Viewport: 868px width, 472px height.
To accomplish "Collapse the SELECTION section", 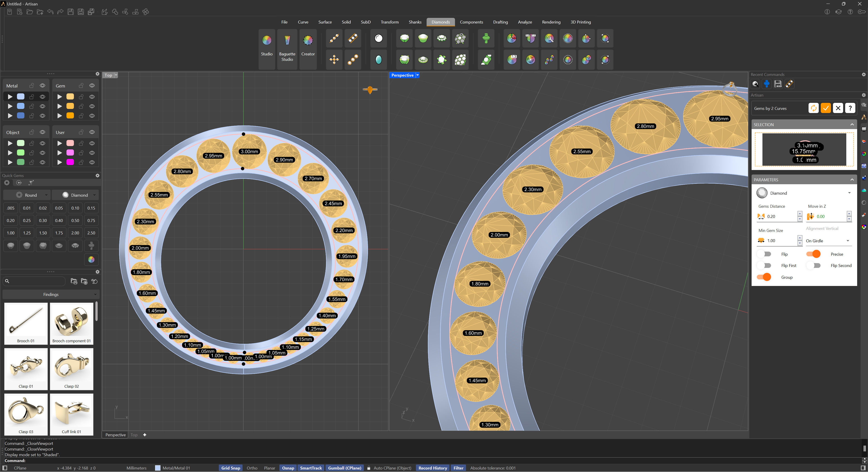I will point(852,125).
